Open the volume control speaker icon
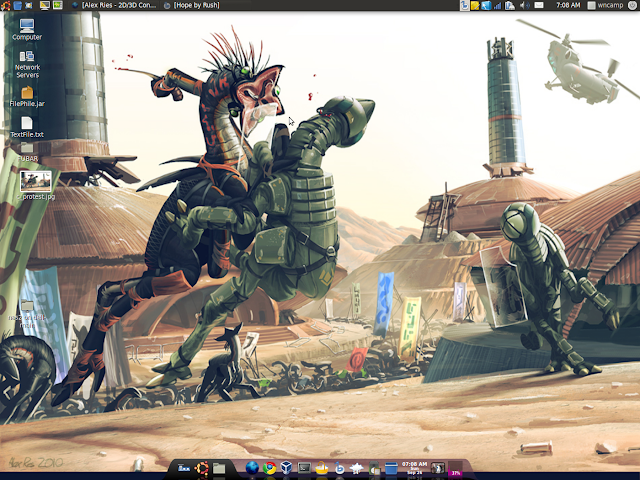This screenshot has width=640, height=480. pos(524,5)
